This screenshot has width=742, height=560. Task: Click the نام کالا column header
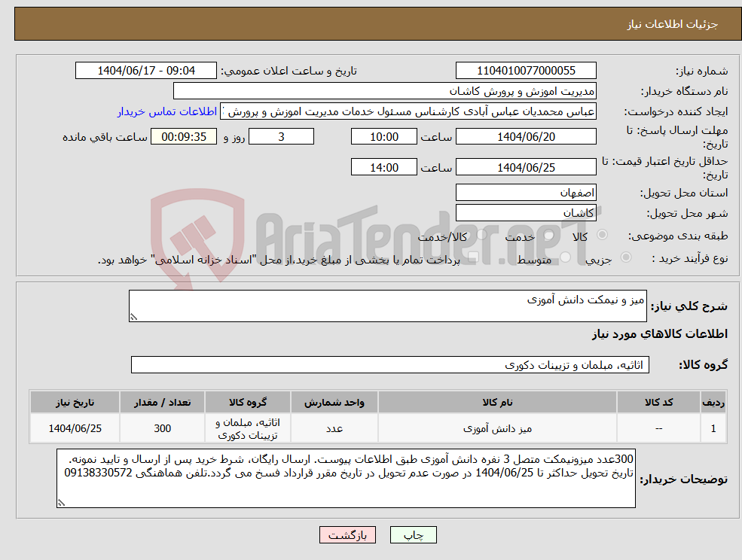pos(496,401)
